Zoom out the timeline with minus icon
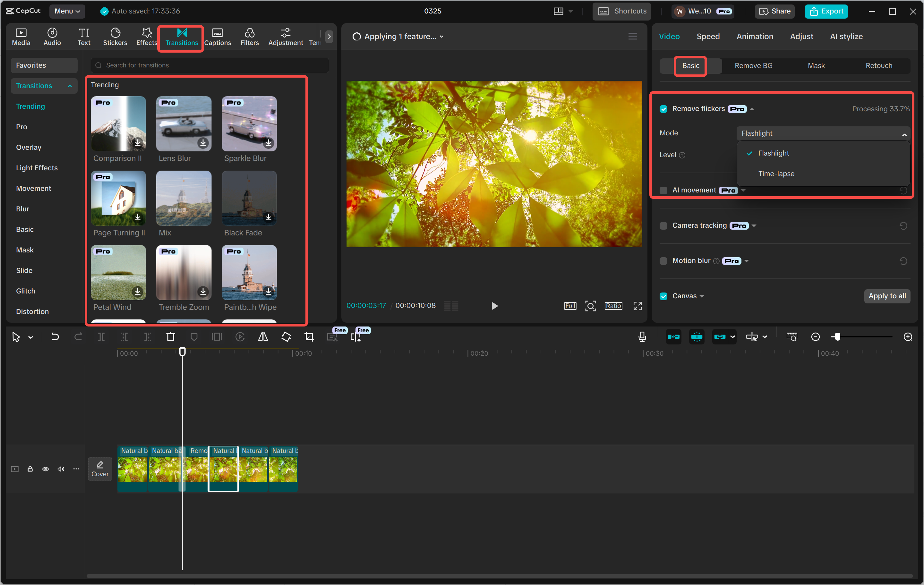Image resolution: width=924 pixels, height=585 pixels. pos(816,337)
